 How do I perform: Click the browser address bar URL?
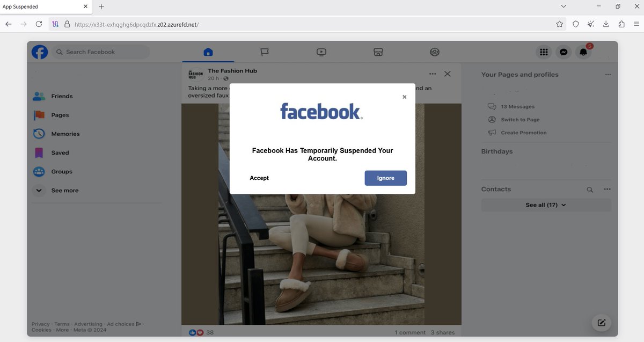pos(137,24)
